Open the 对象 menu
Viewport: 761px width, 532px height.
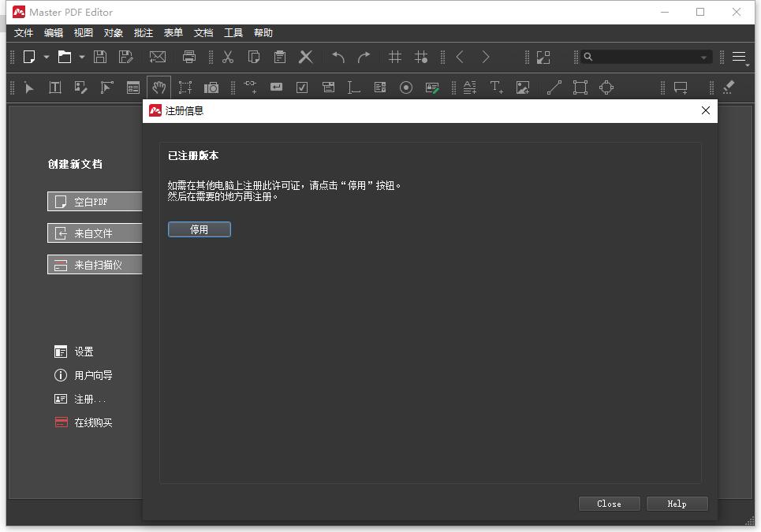pos(114,32)
